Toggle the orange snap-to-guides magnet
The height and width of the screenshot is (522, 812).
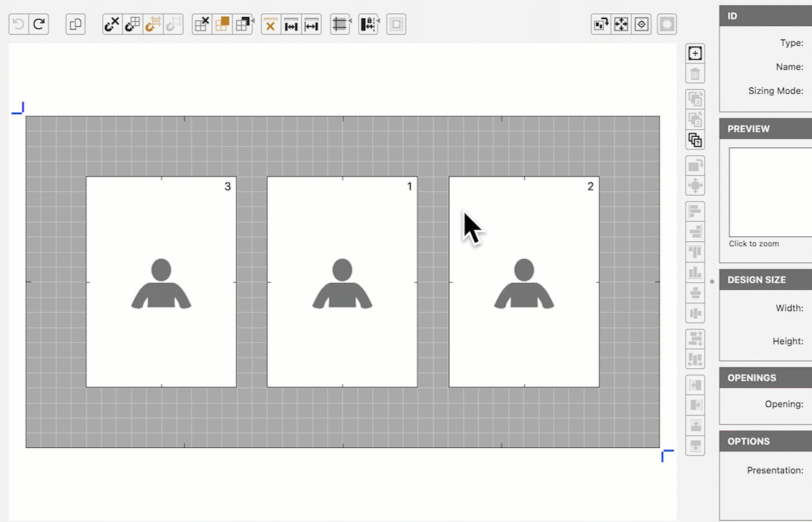pos(152,25)
